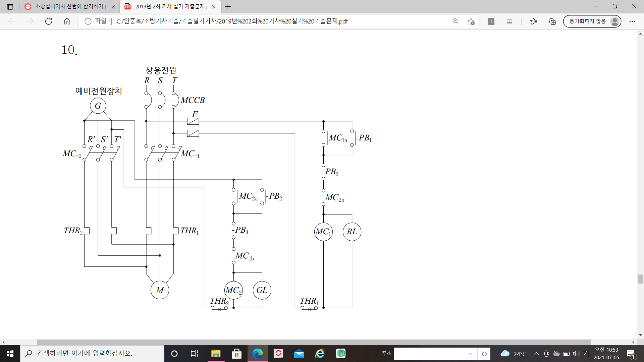Image resolution: width=644 pixels, height=362 pixels.
Task: Open the Collections icon
Action: [552, 21]
